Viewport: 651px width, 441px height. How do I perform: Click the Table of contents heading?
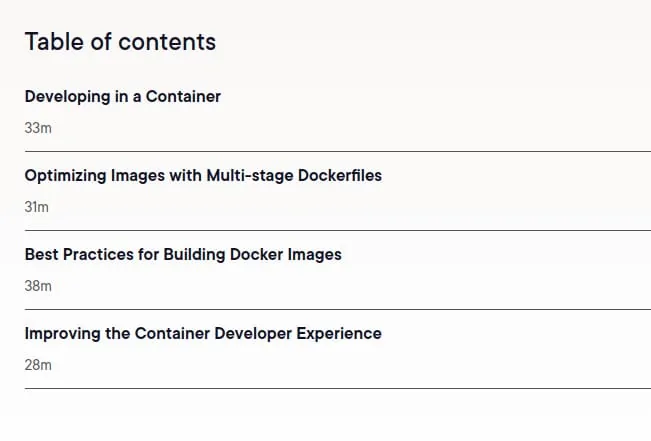(x=120, y=42)
